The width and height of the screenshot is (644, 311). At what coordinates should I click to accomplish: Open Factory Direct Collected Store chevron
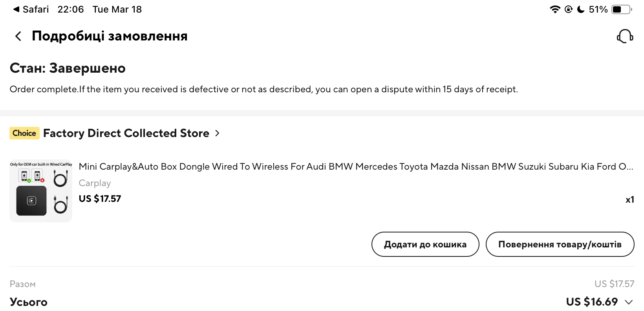pyautogui.click(x=217, y=133)
